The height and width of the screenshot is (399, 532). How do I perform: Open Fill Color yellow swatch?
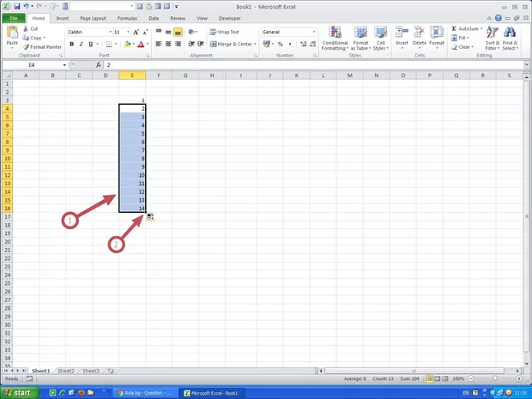[127, 44]
